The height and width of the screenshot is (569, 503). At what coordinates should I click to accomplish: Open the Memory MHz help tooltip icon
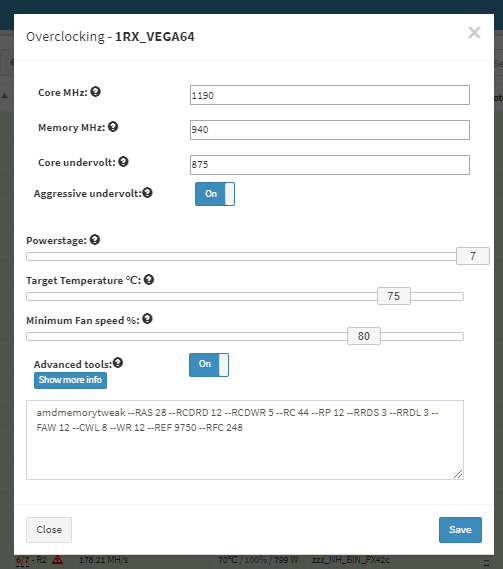[113, 127]
